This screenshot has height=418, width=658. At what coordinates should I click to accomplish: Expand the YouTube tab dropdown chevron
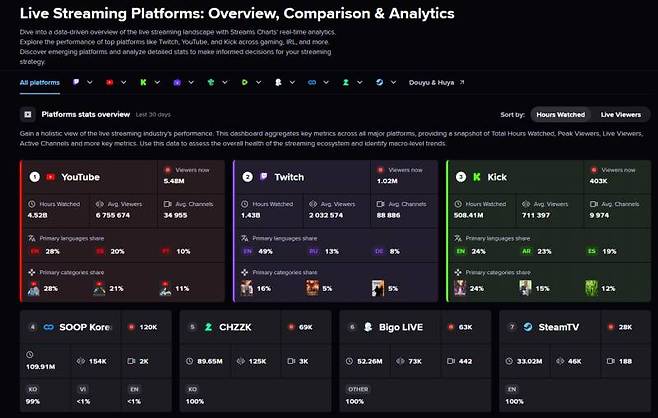123,82
